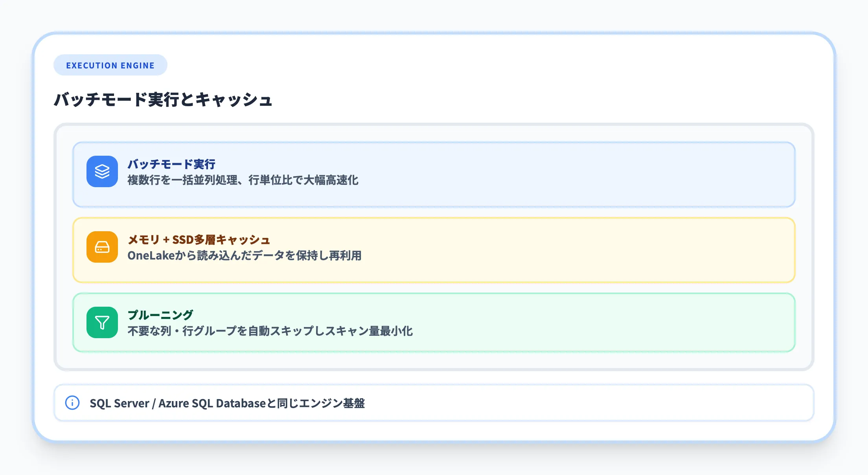Screen dimensions: 868x475
Task: Select the EXECUTION ENGINE badge
Action: [x=110, y=65]
